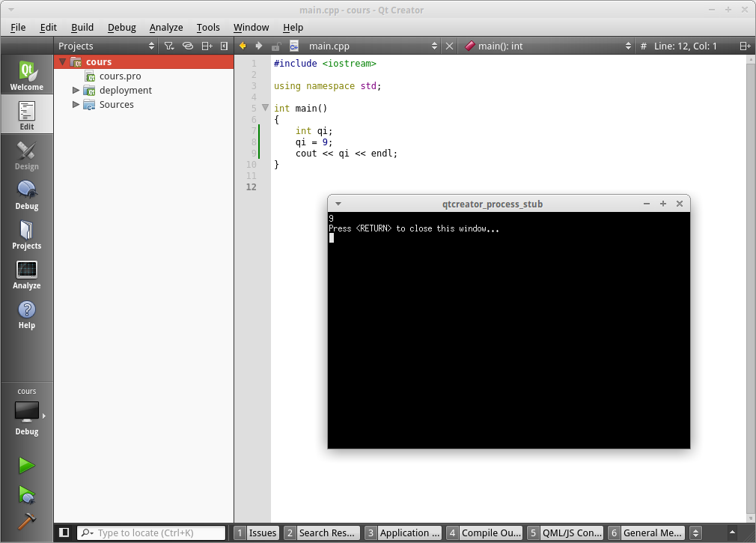This screenshot has width=756, height=543.
Task: Show the QML/JS Console pane
Action: [565, 533]
